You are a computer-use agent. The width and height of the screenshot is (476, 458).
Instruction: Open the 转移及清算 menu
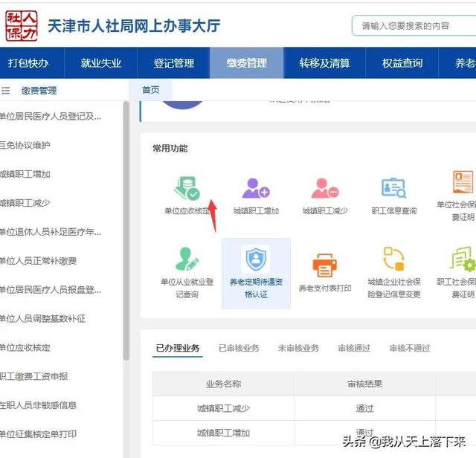tap(324, 63)
